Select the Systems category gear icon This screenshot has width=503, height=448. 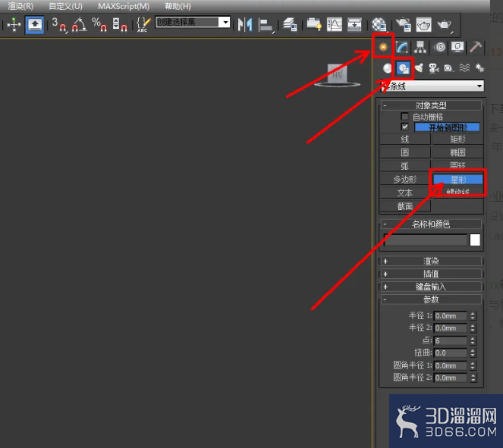click(479, 68)
